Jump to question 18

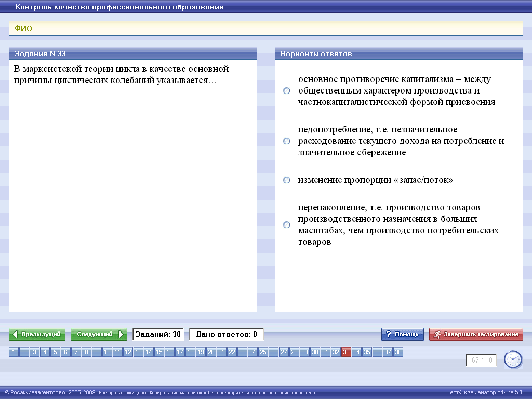[x=190, y=352]
